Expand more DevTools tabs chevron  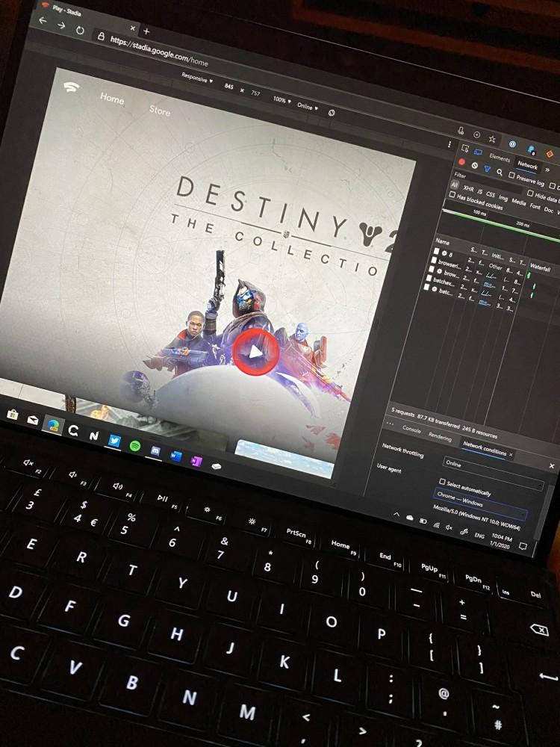pyautogui.click(x=547, y=170)
